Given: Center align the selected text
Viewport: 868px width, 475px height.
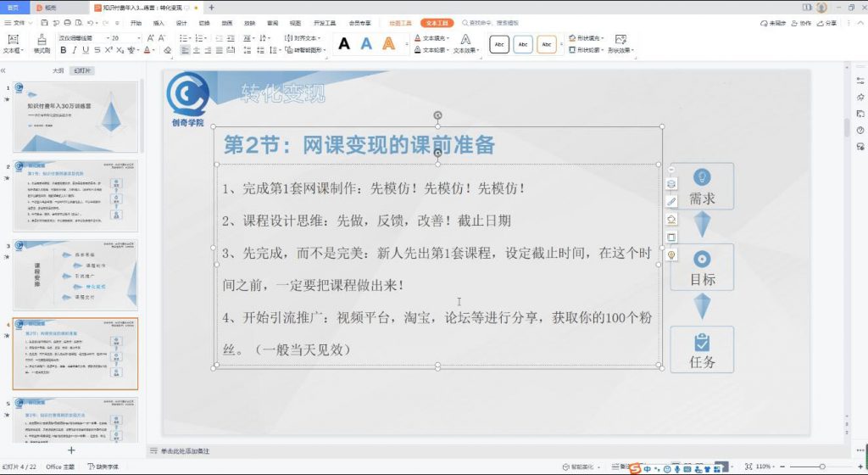Looking at the screenshot, I should point(197,50).
